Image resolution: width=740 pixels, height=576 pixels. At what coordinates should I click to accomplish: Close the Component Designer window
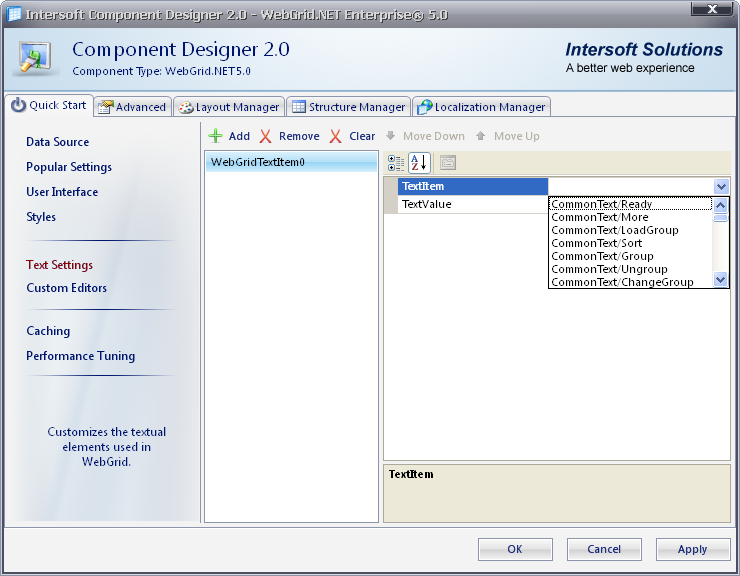712,8
